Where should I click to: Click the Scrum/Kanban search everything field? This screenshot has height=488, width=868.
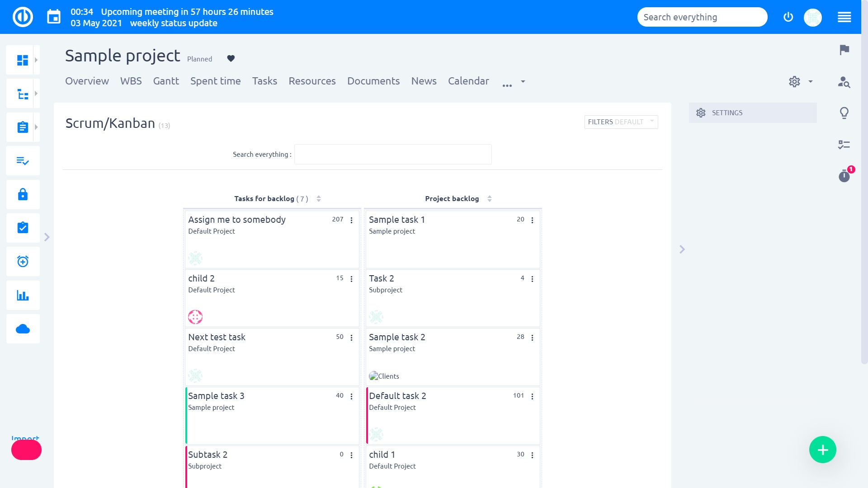click(392, 155)
